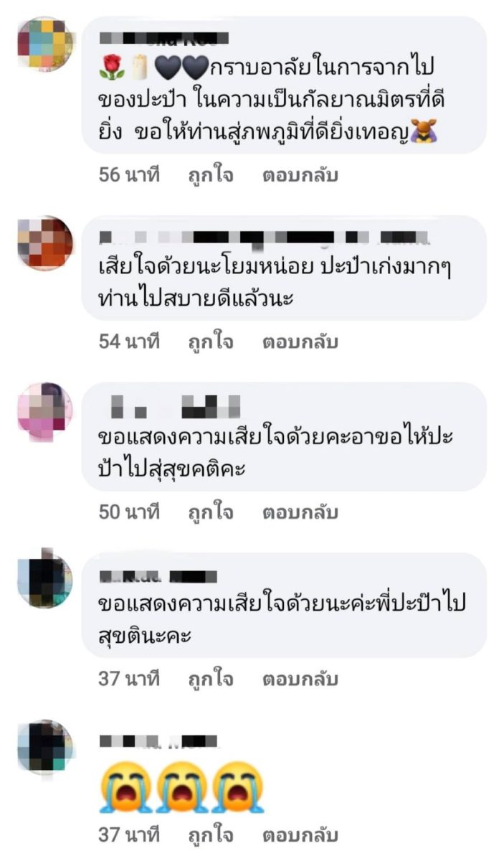Open profile picture on 54 นาที comment
The width and height of the screenshot is (504, 861).
[45, 243]
